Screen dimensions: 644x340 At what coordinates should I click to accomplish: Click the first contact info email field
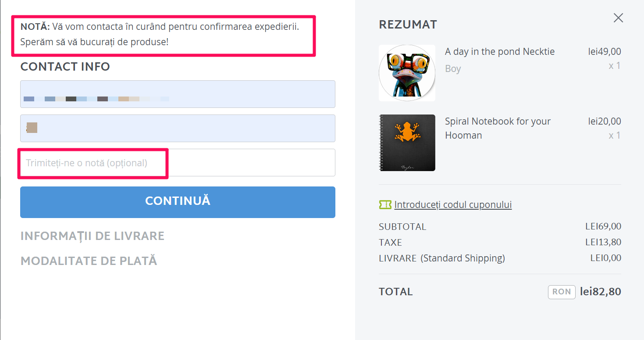178,94
